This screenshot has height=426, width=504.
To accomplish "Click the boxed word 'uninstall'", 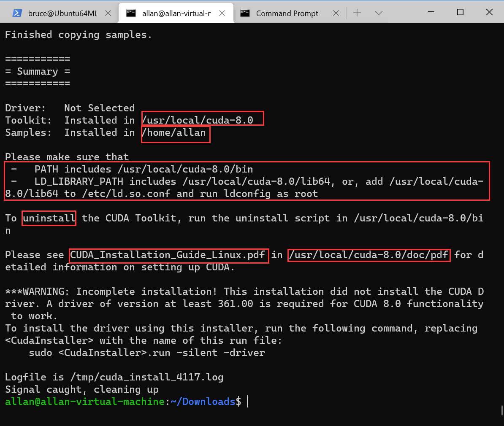I will (49, 218).
